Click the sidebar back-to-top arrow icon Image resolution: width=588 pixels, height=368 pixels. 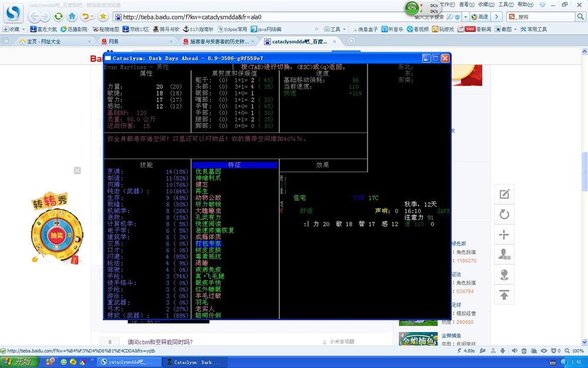click(x=504, y=295)
